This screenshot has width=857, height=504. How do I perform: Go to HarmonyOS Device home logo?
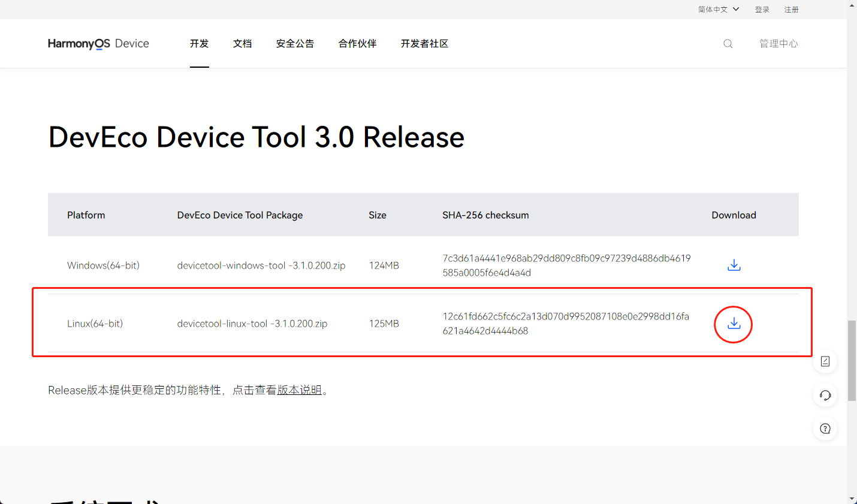98,44
